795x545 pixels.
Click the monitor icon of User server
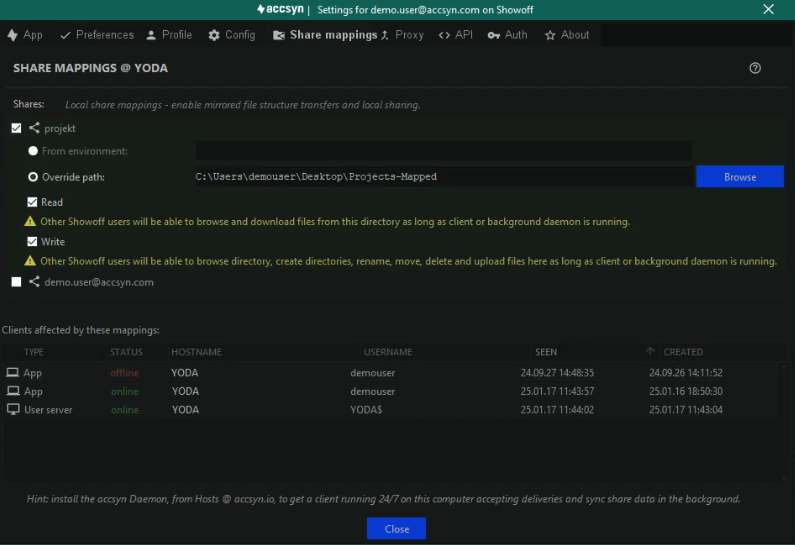point(13,410)
